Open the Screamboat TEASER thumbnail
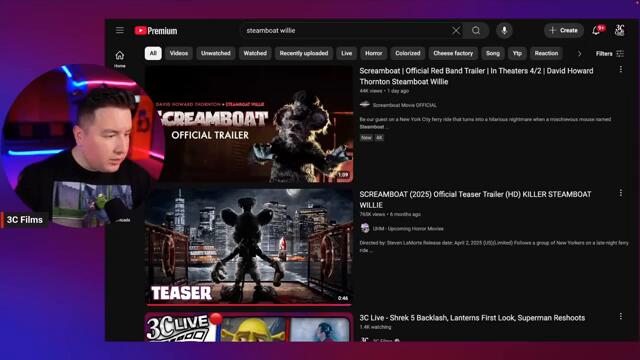 [249, 247]
